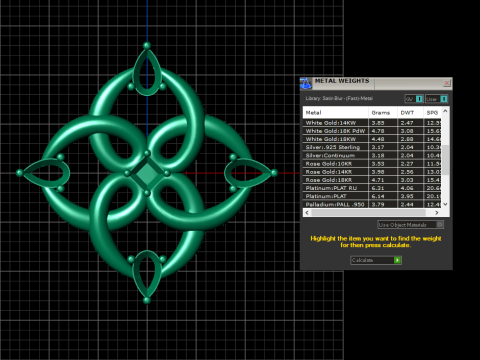Click the DWT value for Silver:Continuum

click(x=407, y=155)
